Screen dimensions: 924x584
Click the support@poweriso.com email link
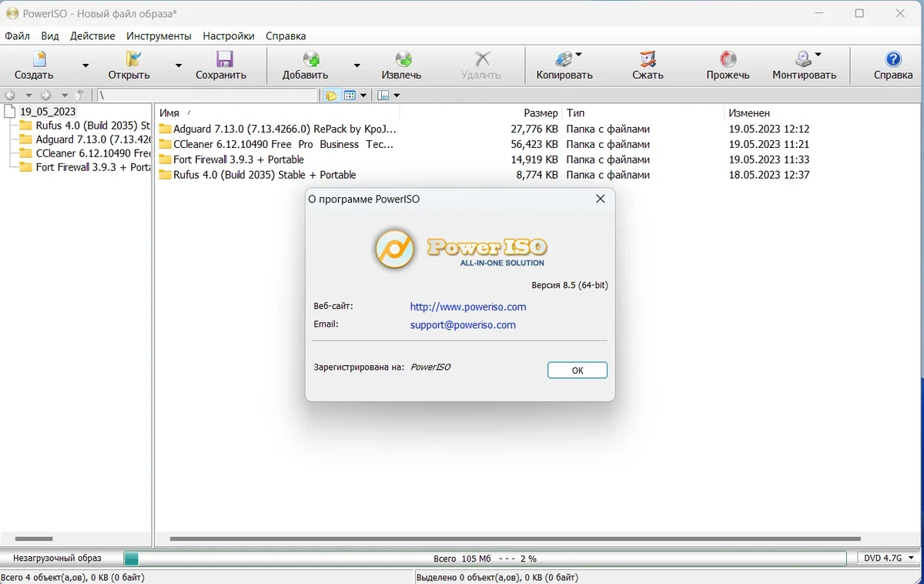coord(463,325)
